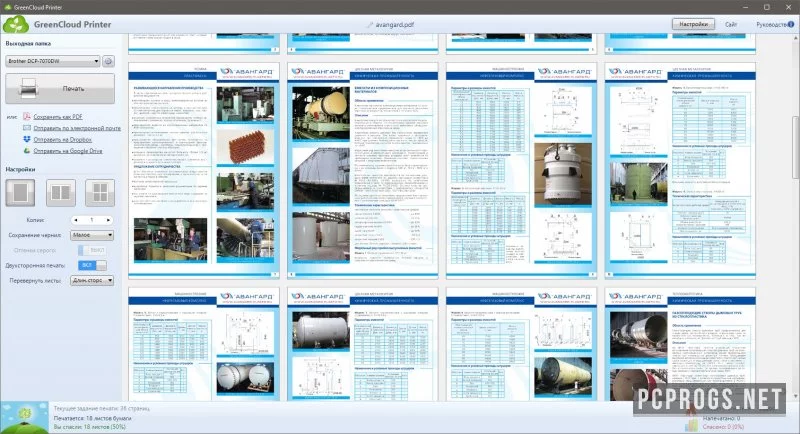800x434 pixels.
Task: Select middle-row page with gray cylindrical vessel photo
Action: pos(521,170)
